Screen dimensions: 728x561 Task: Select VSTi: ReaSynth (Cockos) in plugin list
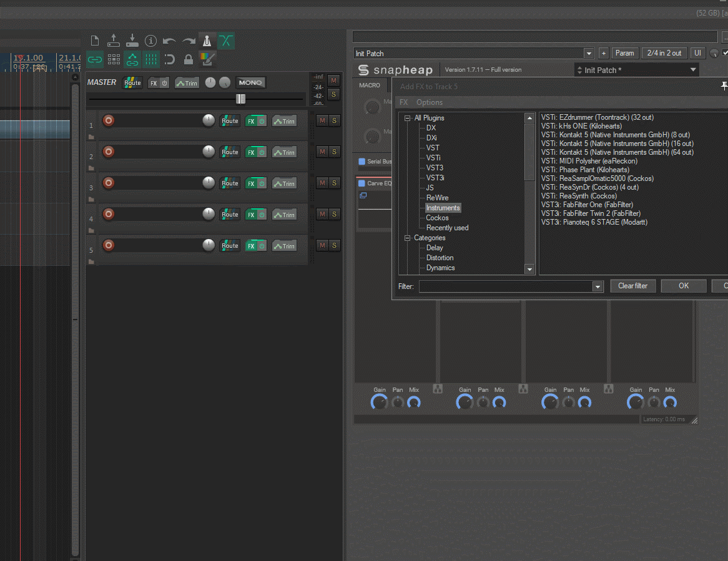click(579, 196)
